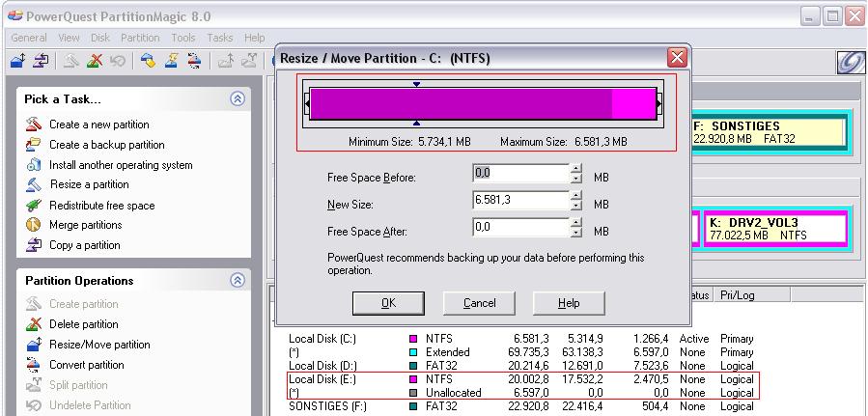Screen dimensions: 868x416
Task: Click the grey swatch in Unallocated row
Action: (x=413, y=393)
